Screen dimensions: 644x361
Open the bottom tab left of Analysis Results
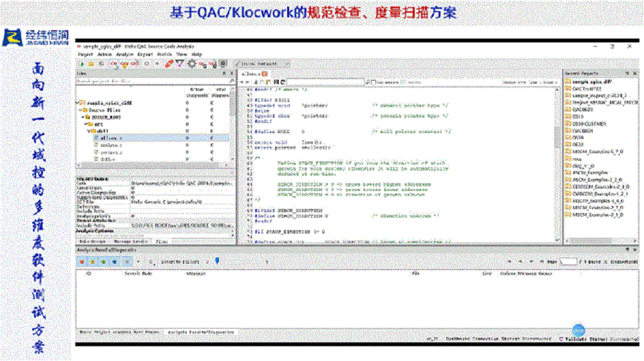pos(120,332)
